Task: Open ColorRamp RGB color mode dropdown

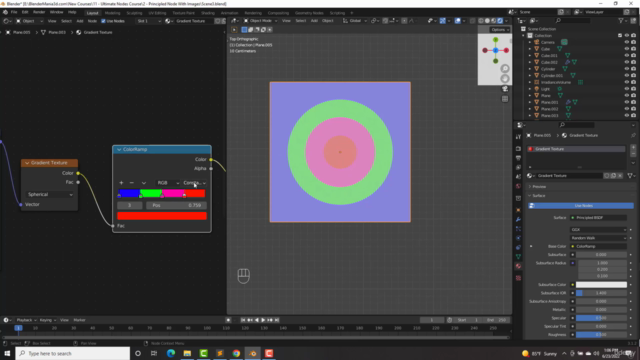Action: coord(168,183)
